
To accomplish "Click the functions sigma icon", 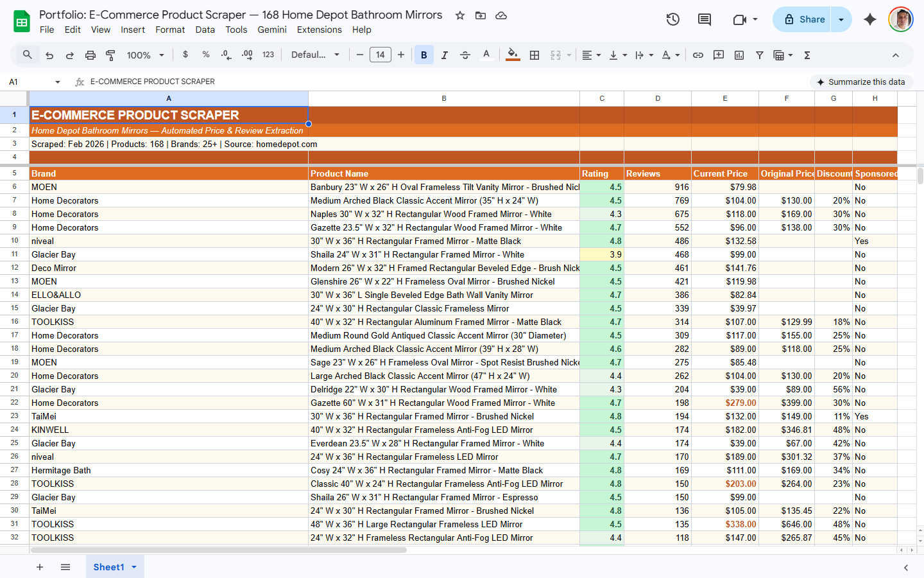I will 807,55.
